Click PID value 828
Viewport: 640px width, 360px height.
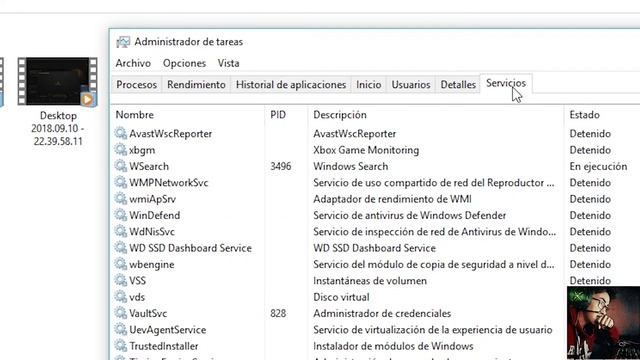278,313
